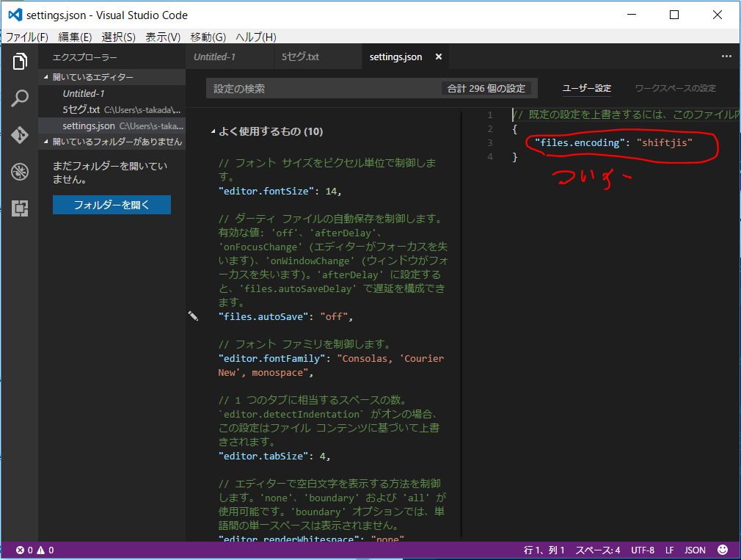Select 5セグ.txt in open editors list
Screen dimensions: 741x560
[112, 109]
